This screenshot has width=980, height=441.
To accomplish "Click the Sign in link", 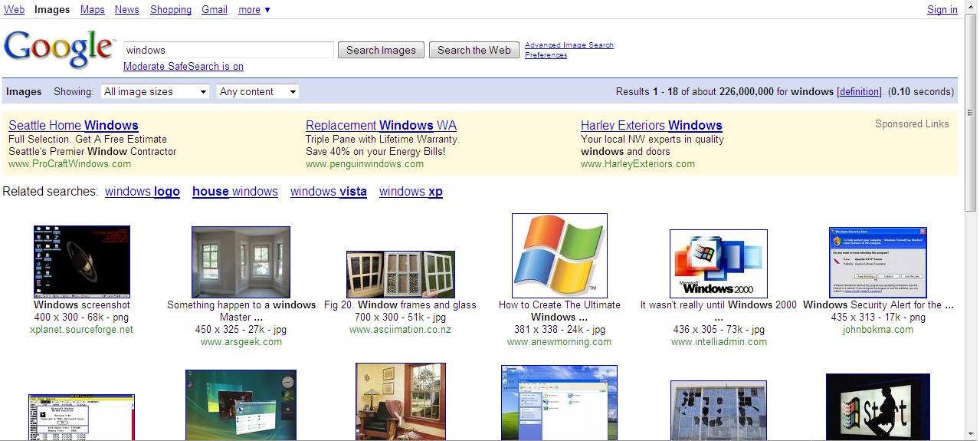I will 942,9.
